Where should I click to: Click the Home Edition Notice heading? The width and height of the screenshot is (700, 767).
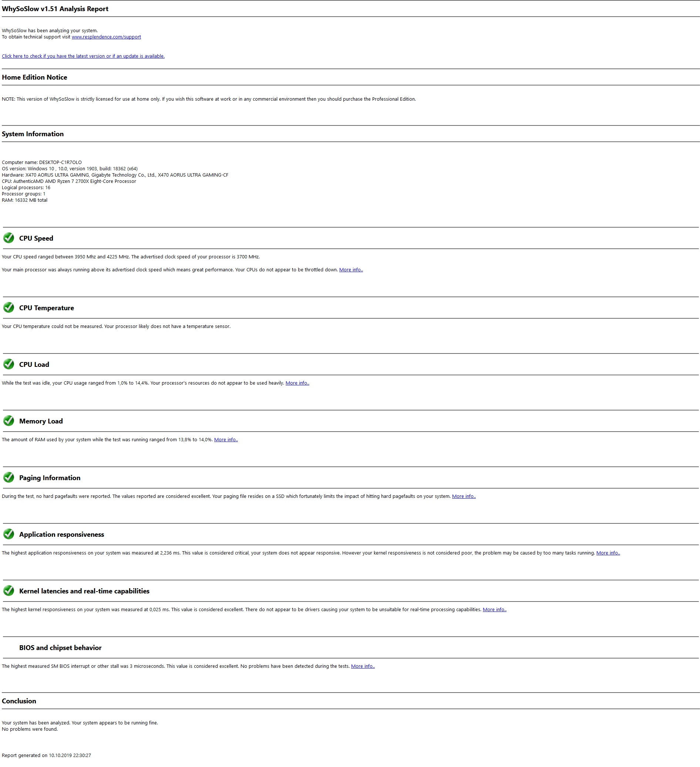click(x=35, y=77)
